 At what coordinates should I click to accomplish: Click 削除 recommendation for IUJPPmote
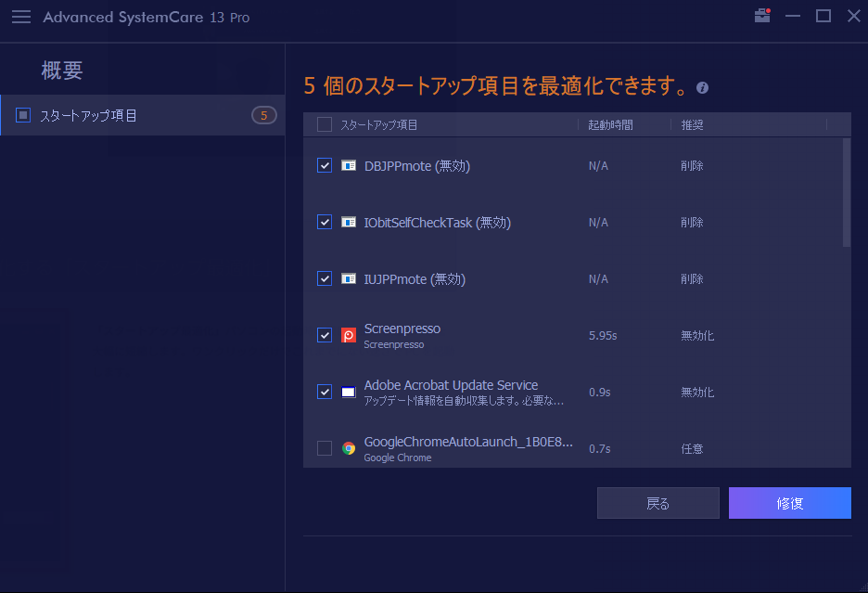[x=692, y=278]
